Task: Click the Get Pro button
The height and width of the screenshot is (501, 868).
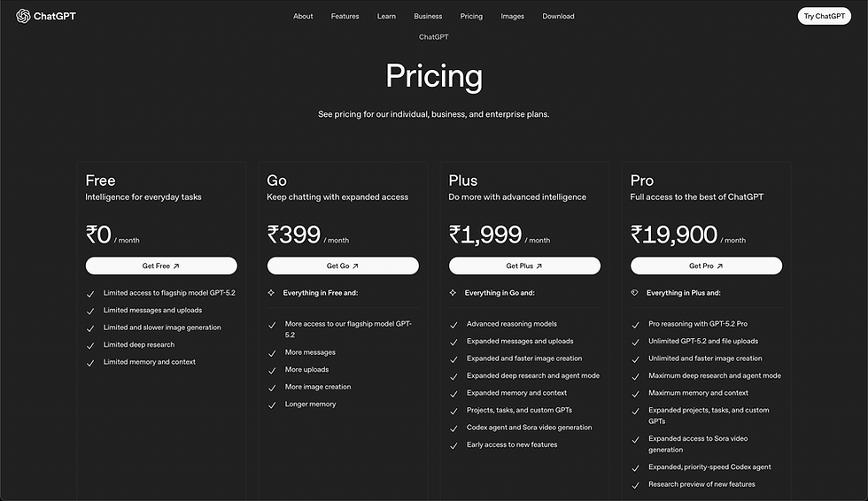Action: tap(706, 266)
